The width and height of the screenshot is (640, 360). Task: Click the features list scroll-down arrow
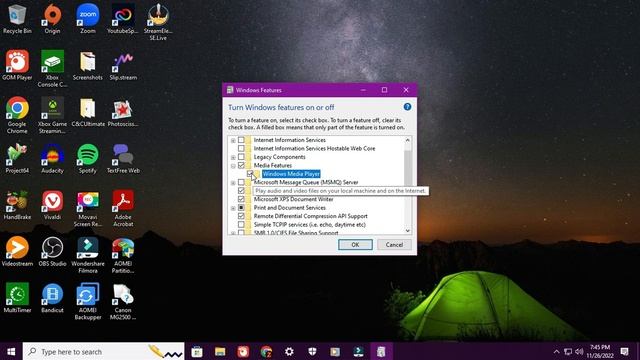[407, 231]
